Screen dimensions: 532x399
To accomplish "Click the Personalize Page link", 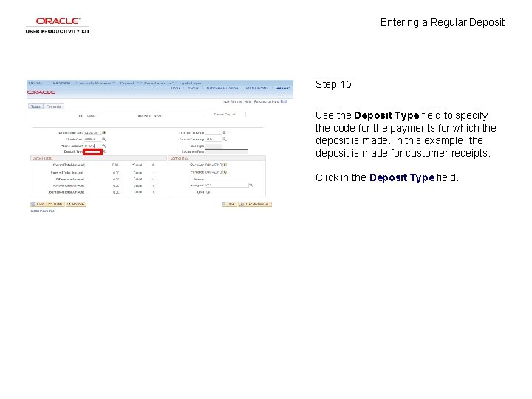I will point(267,101).
